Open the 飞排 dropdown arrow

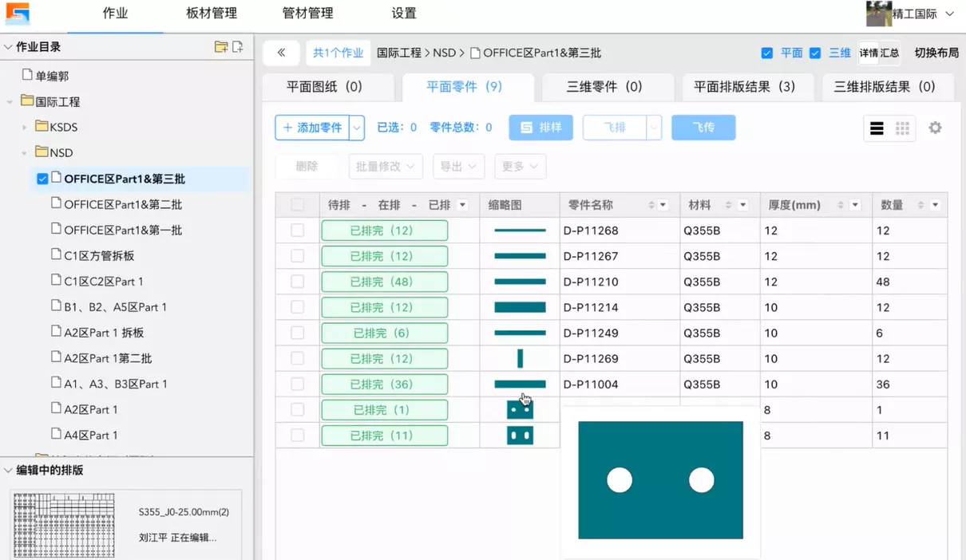(654, 128)
